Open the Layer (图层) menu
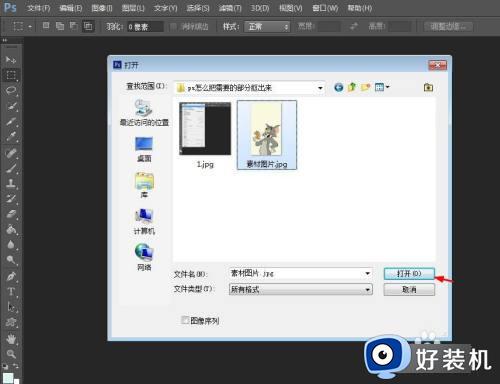The width and height of the screenshot is (500, 384). 133,8
